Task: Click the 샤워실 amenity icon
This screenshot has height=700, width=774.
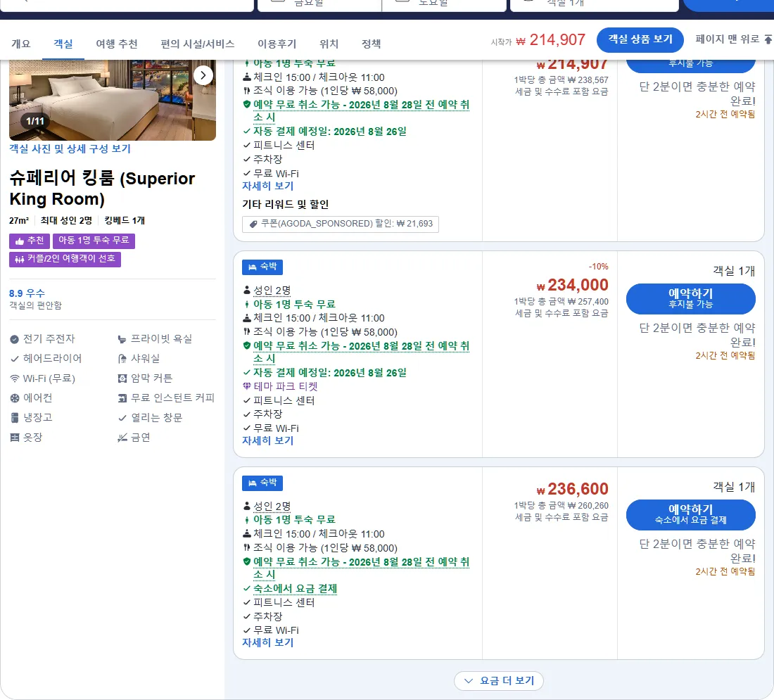Action: pyautogui.click(x=122, y=359)
